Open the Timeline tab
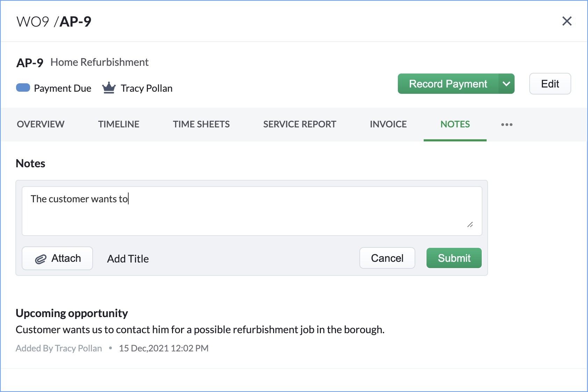The image size is (588, 392). pyautogui.click(x=119, y=124)
